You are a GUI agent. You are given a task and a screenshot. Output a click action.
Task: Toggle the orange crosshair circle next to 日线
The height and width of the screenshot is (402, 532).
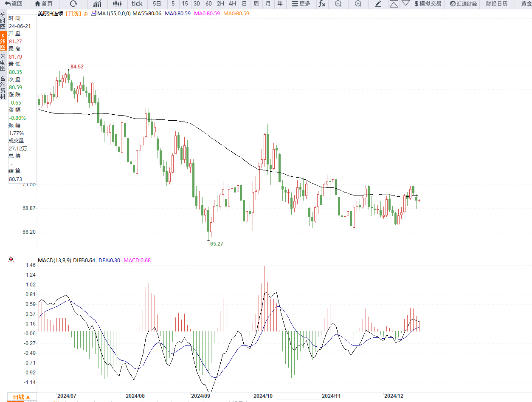click(86, 14)
